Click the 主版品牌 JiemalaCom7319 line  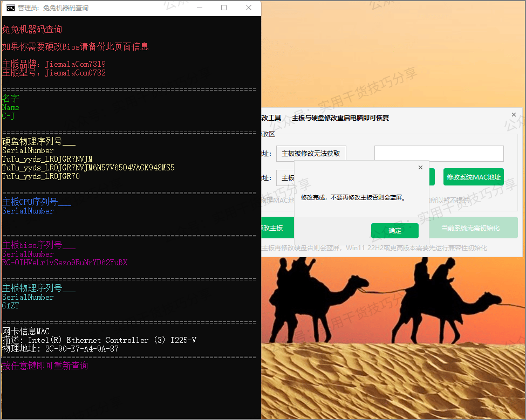point(54,64)
